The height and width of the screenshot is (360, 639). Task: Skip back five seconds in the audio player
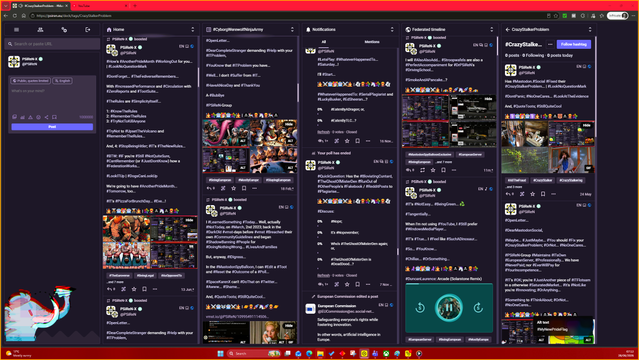(420, 308)
